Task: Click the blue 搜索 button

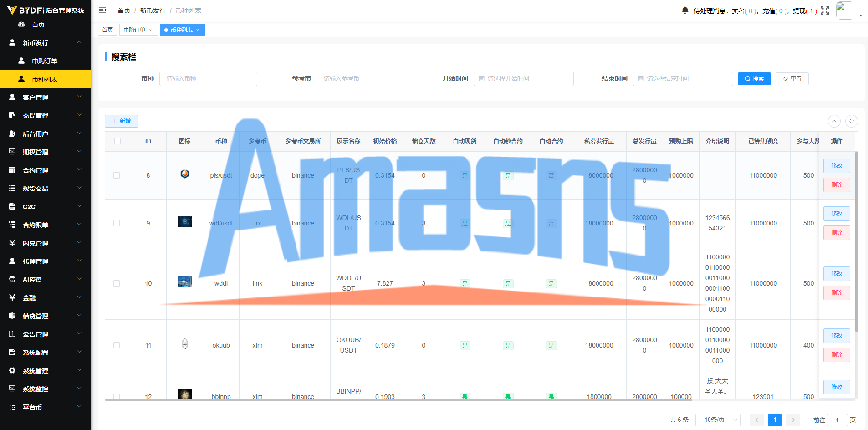Action: [754, 79]
